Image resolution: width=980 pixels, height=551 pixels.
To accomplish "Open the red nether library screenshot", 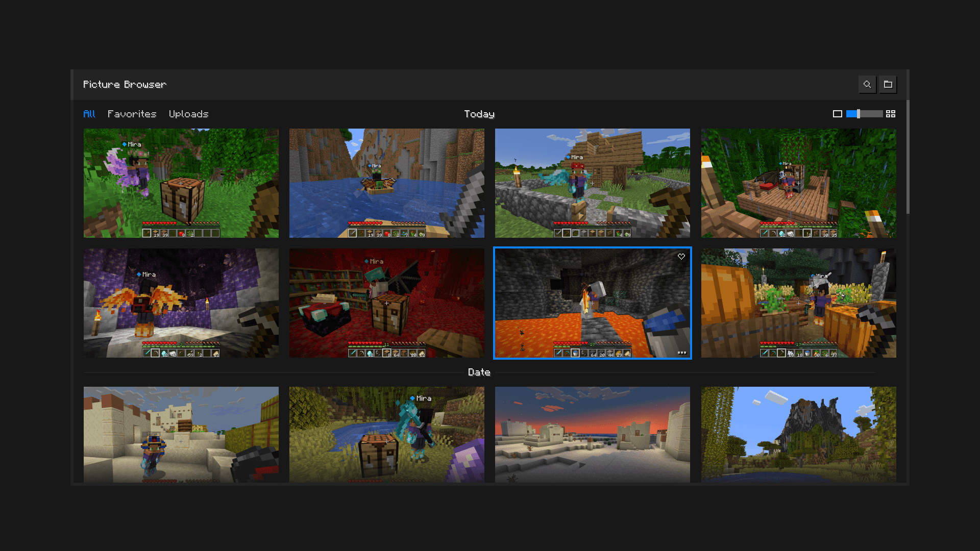I will pos(386,303).
